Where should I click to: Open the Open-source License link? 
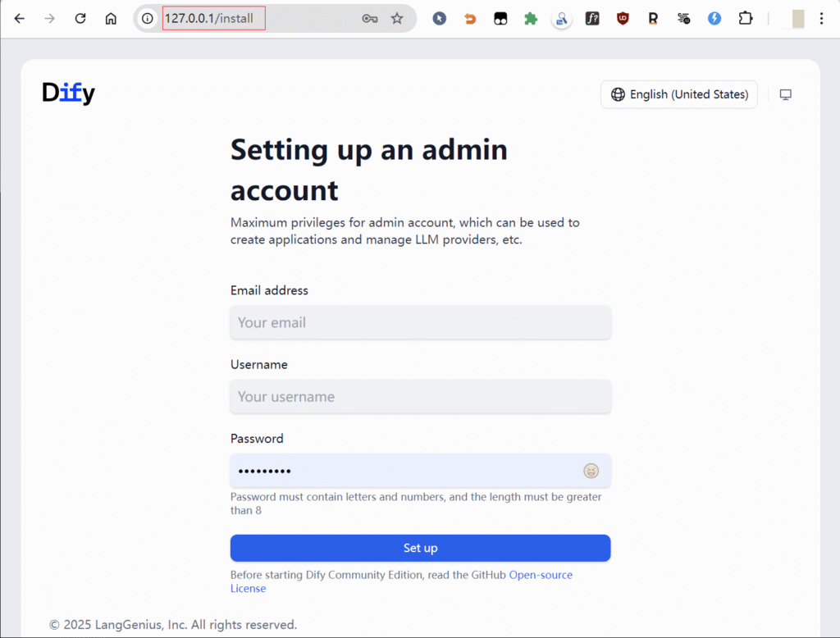[541, 575]
